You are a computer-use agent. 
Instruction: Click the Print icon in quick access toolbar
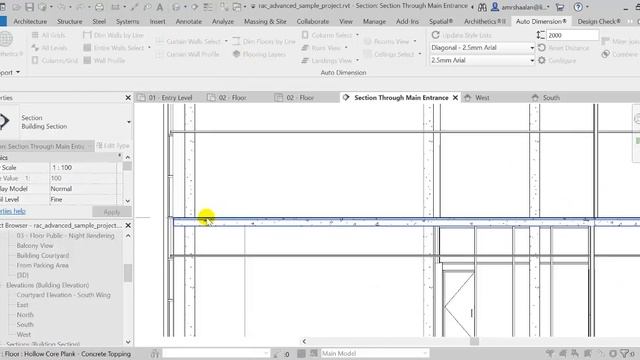99,7
